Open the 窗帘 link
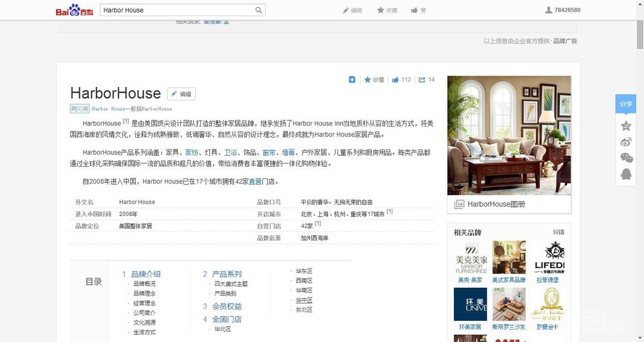 269,152
